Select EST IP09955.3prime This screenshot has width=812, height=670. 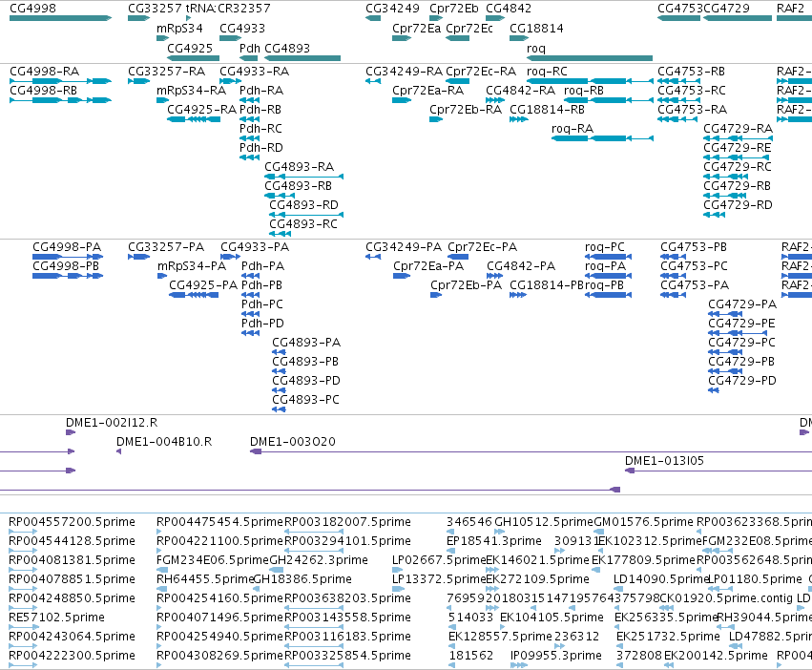(x=555, y=656)
